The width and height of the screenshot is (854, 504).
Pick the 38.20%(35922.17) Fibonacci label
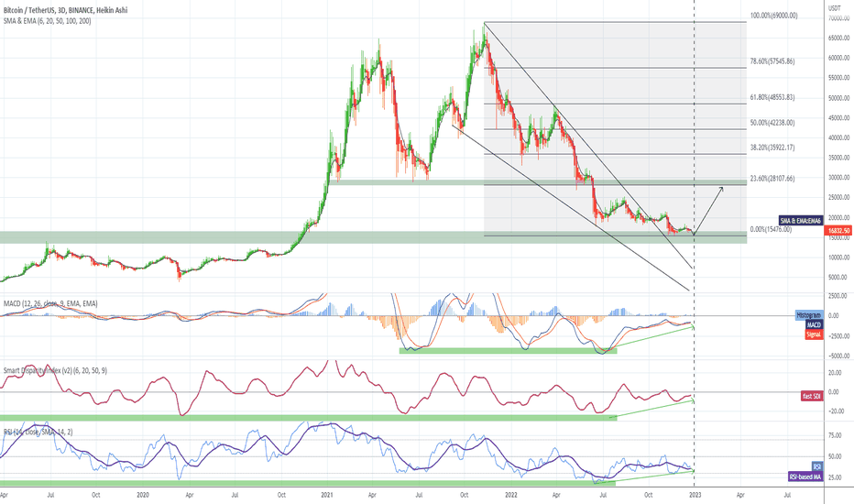[x=772, y=148]
